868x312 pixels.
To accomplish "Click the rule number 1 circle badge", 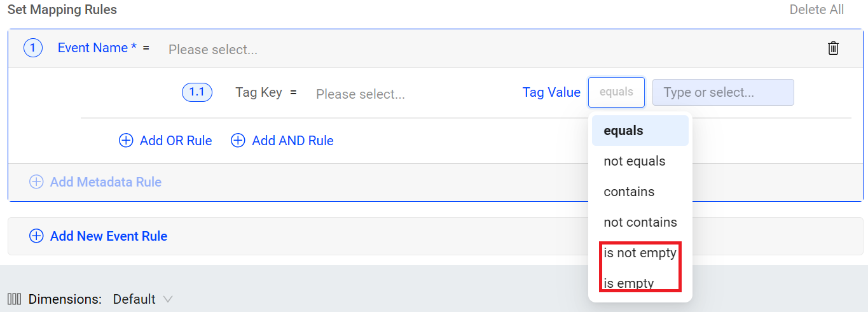I will (33, 48).
